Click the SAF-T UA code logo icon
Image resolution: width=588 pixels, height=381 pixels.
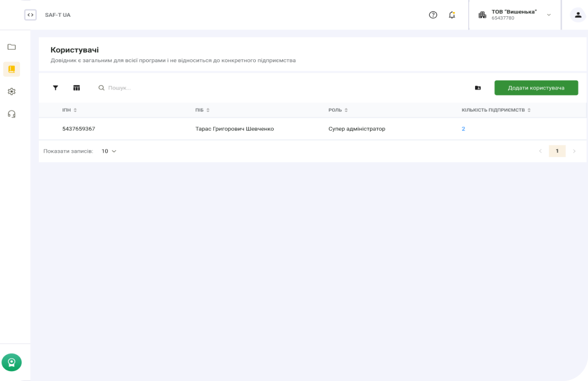coord(30,15)
